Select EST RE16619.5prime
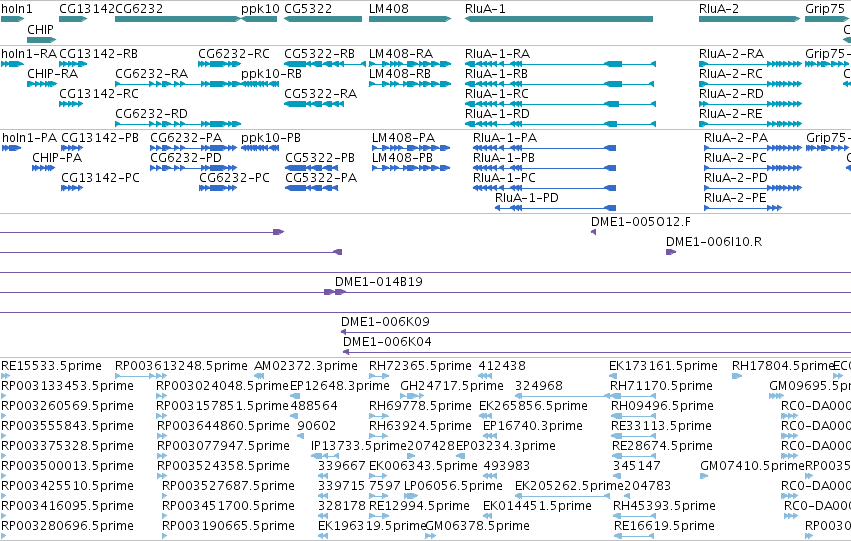 click(x=664, y=526)
